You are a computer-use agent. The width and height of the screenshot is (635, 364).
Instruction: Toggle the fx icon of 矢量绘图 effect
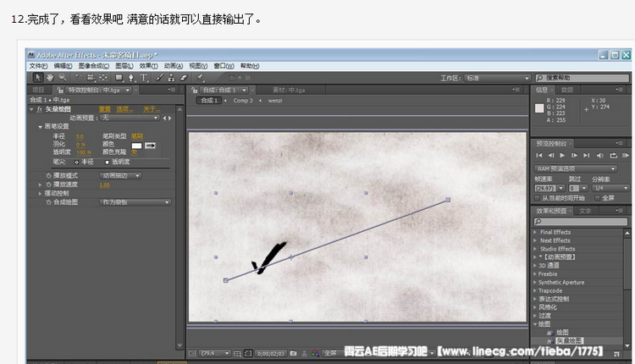[40, 109]
